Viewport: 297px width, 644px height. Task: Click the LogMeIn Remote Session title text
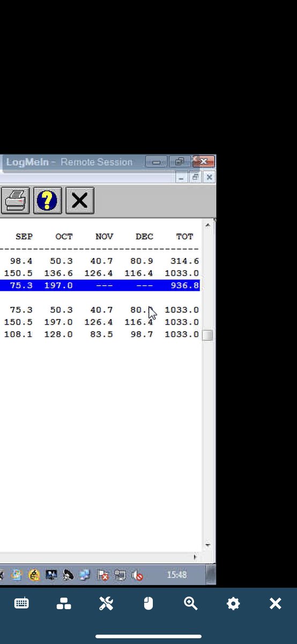[x=69, y=162]
